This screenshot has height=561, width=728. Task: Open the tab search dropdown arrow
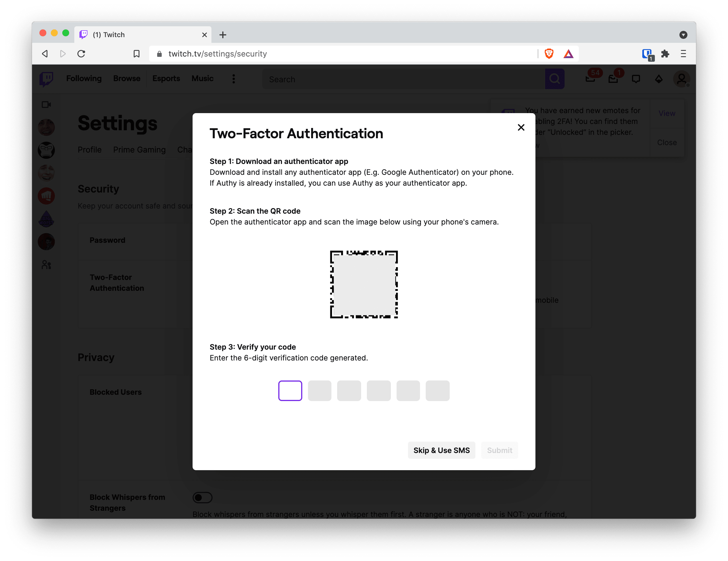(683, 35)
